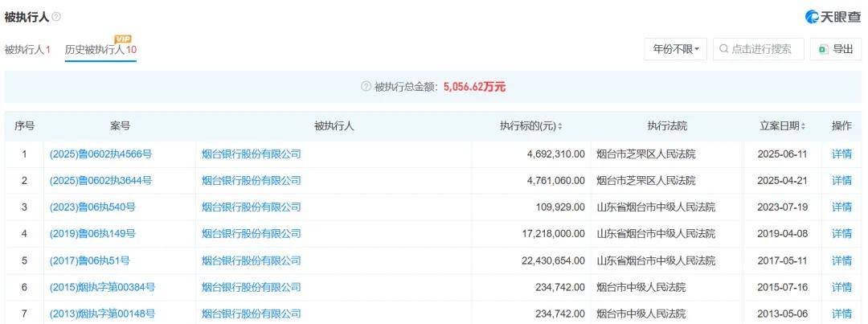Image resolution: width=868 pixels, height=324 pixels.
Task: Open the 年份不限 year filter dropdown
Action: pyautogui.click(x=675, y=49)
